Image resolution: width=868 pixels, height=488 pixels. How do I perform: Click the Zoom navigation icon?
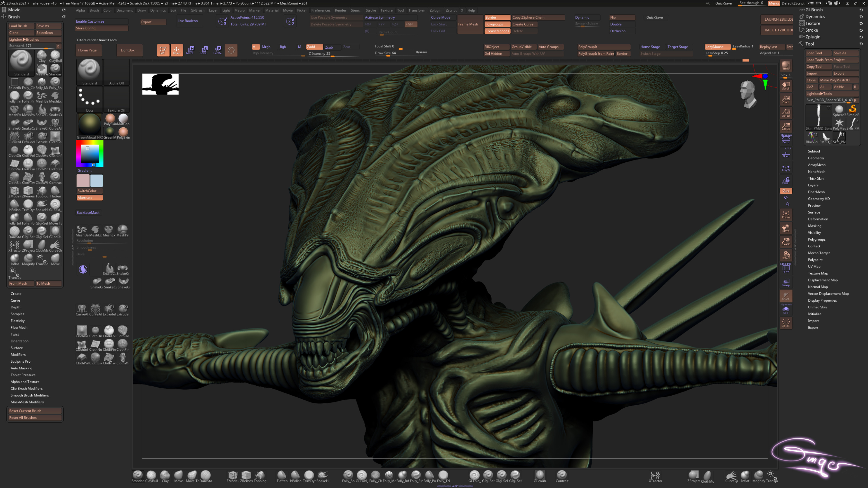click(x=786, y=99)
